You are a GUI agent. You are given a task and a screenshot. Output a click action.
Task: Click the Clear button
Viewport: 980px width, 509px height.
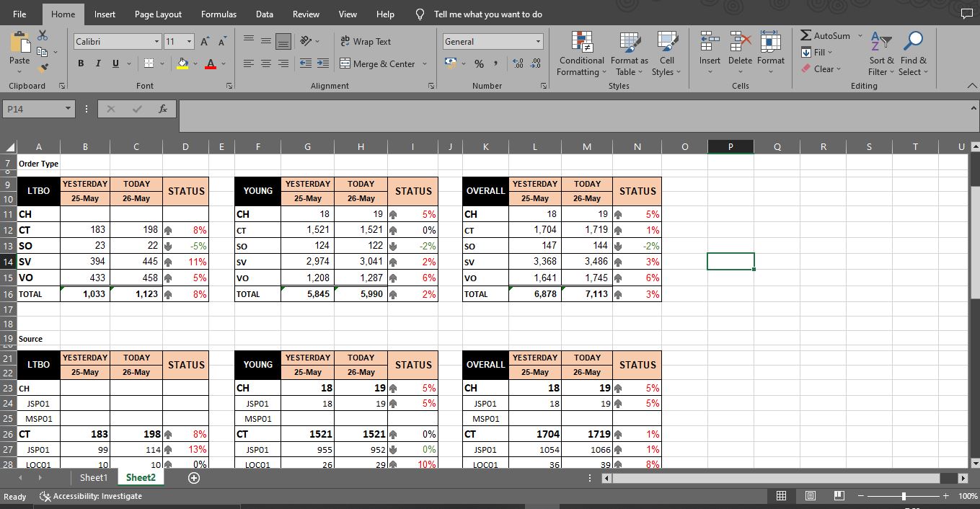[817, 68]
